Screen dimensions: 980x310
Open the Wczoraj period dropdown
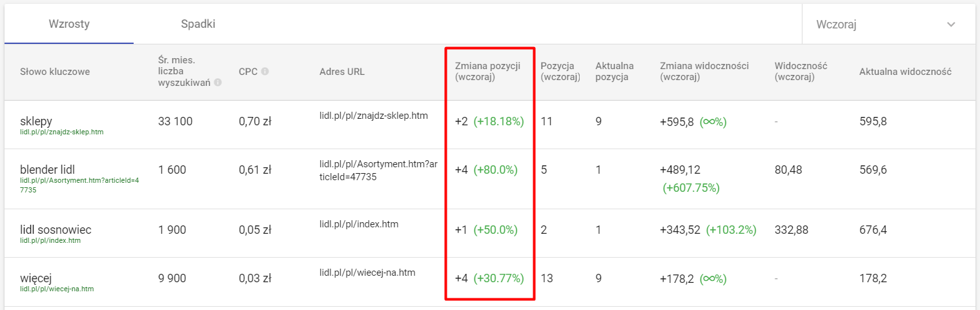tap(887, 25)
